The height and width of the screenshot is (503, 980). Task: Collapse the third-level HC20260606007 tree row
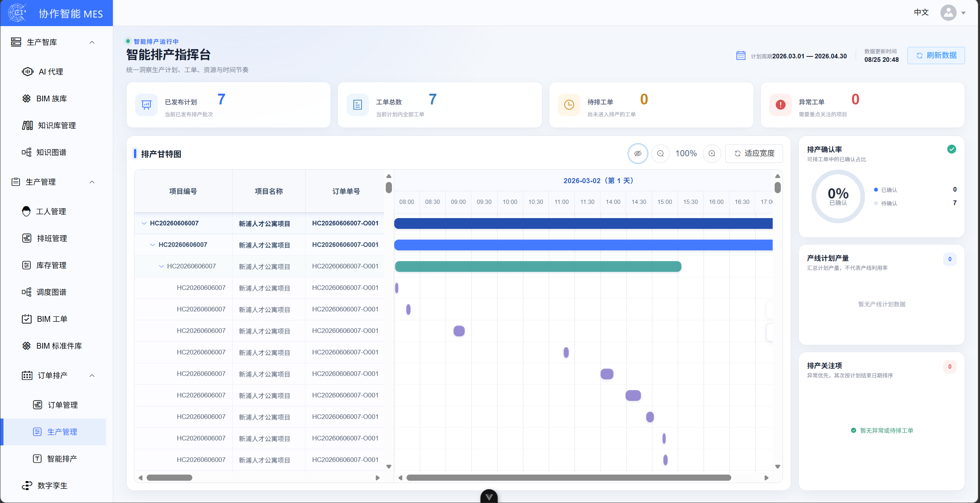coord(161,266)
